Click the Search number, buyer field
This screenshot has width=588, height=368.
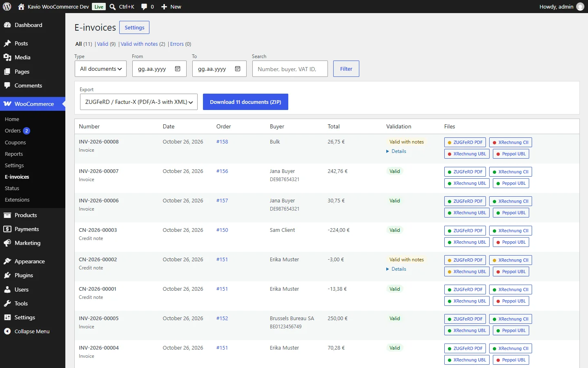(x=290, y=69)
